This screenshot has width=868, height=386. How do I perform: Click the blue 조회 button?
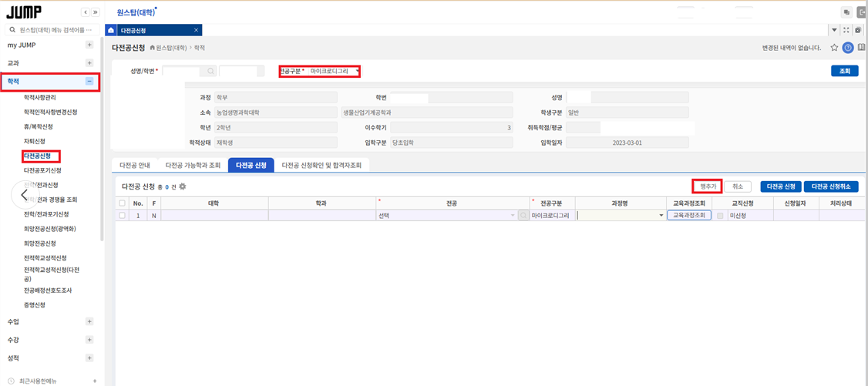tap(845, 71)
